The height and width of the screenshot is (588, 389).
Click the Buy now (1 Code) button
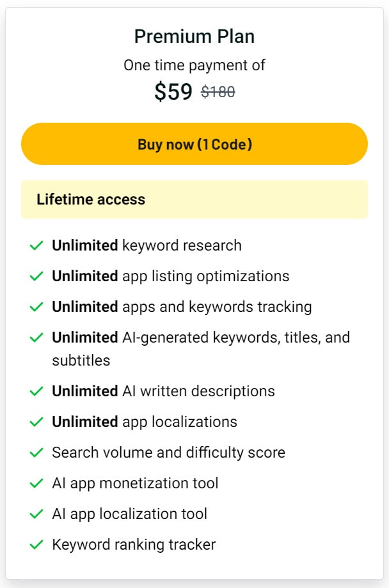194,144
